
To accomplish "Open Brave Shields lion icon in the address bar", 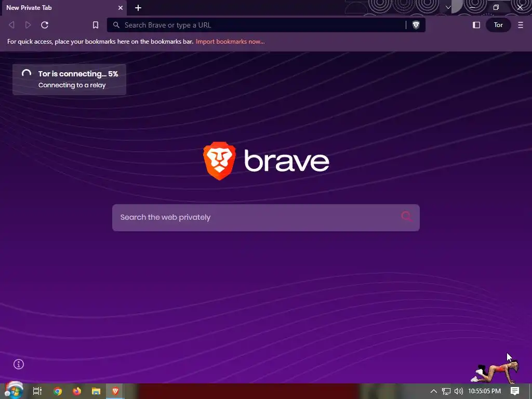I will (x=416, y=25).
